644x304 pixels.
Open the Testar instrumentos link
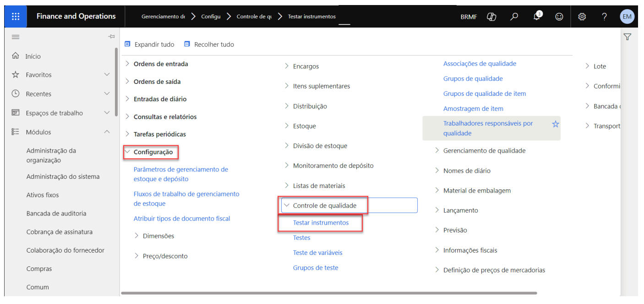pos(321,223)
